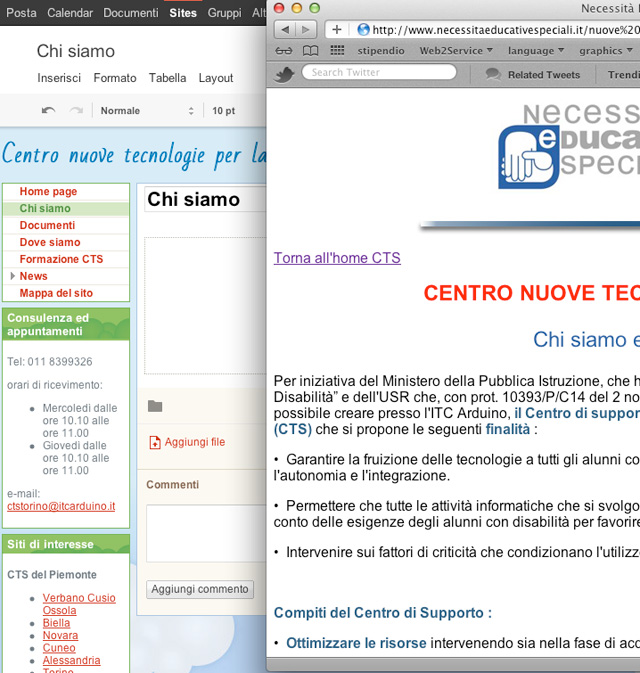Click the redo arrow in the editor toolbar

[76, 111]
